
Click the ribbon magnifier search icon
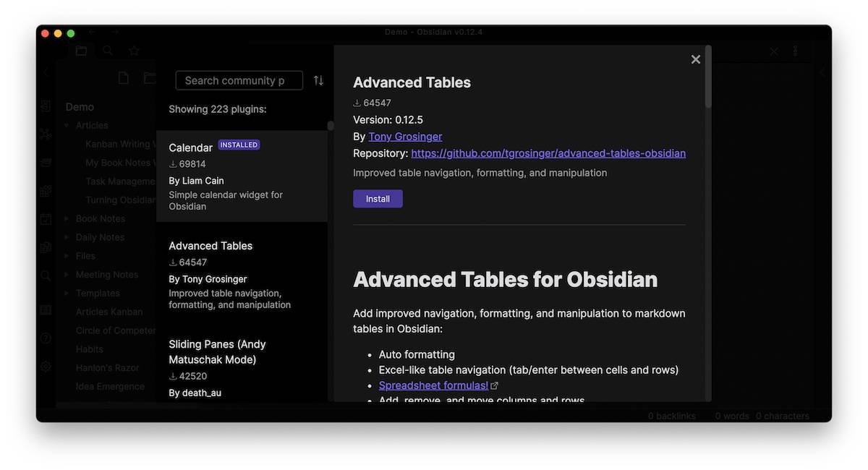tap(46, 275)
